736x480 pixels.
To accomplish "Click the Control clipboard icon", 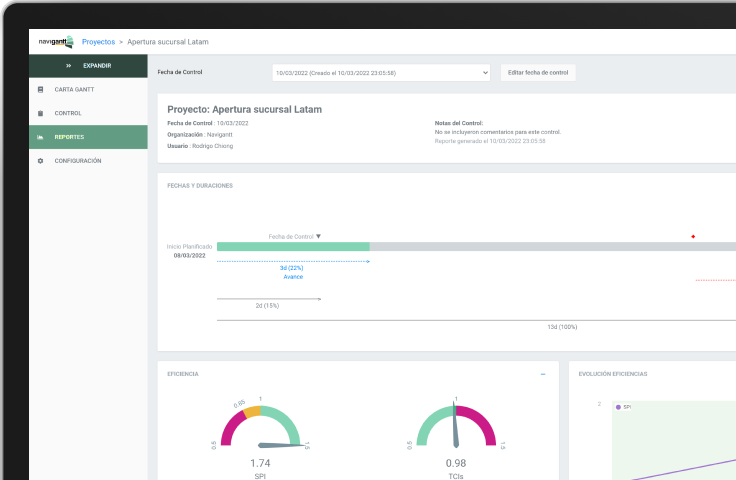I will [x=40, y=113].
